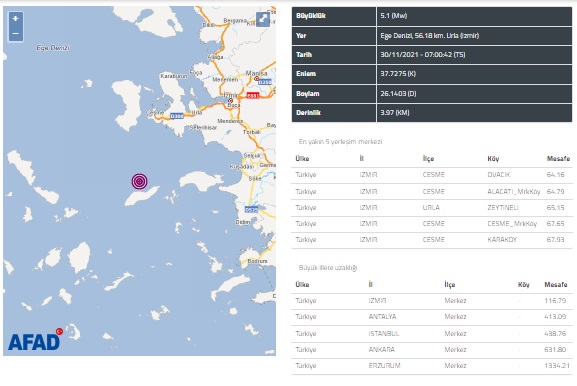The width and height of the screenshot is (577, 386).
Task: Click the İlçe column header in big cities table
Action: point(450,284)
